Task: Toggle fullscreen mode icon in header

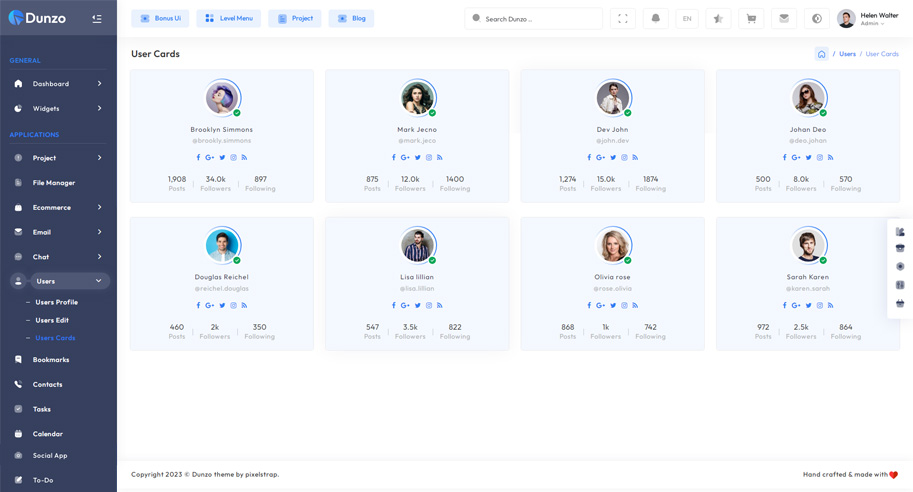Action: click(623, 19)
